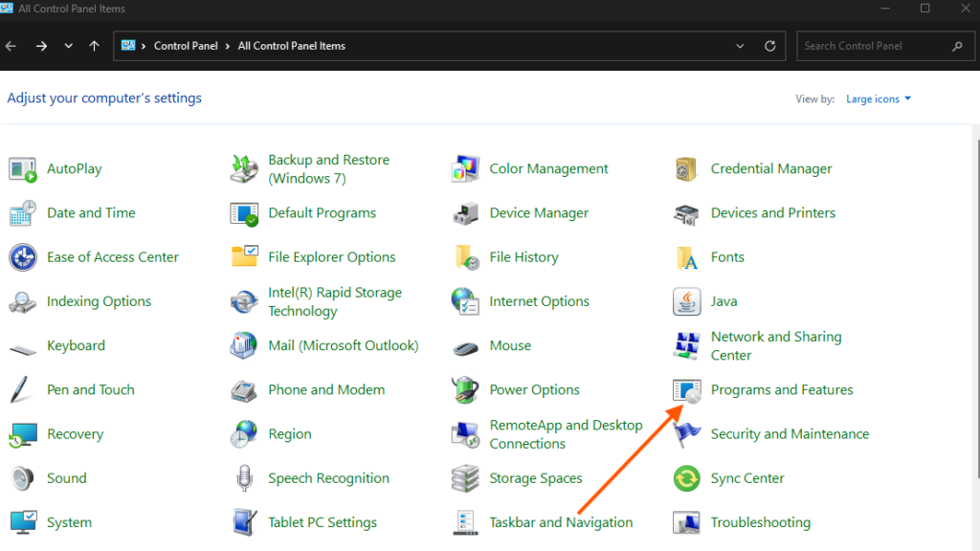Viewport: 980px width, 551px height.
Task: Click Taskbar and Navigation icon
Action: point(465,523)
